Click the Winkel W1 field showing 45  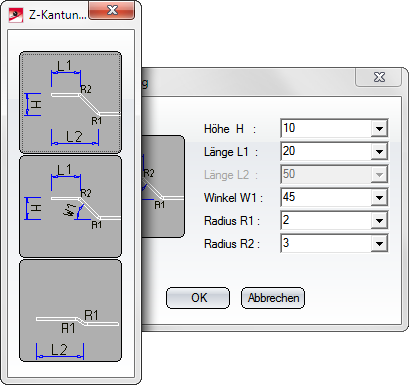point(326,197)
